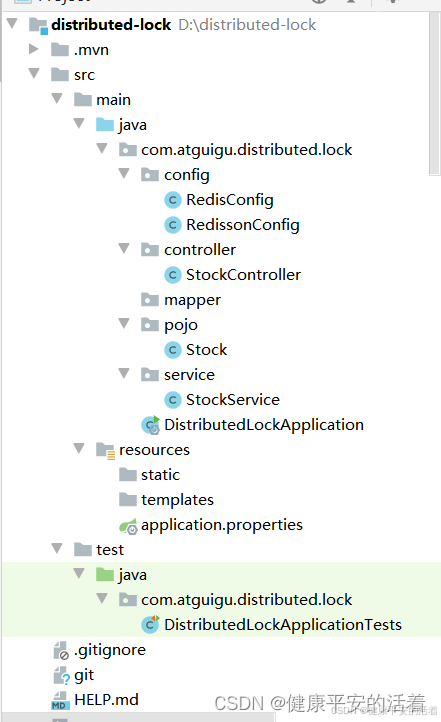441x722 pixels.
Task: Collapse the pojo package arrow
Action: [124, 323]
